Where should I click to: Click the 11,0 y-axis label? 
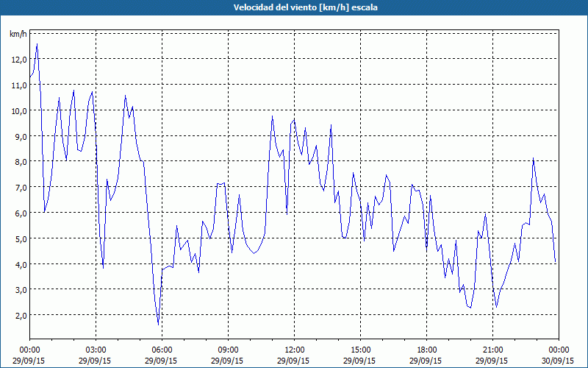tap(19, 85)
